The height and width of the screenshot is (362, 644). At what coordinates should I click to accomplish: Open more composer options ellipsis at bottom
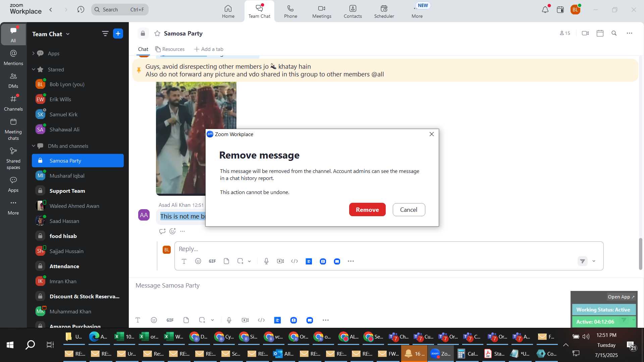tap(326, 320)
